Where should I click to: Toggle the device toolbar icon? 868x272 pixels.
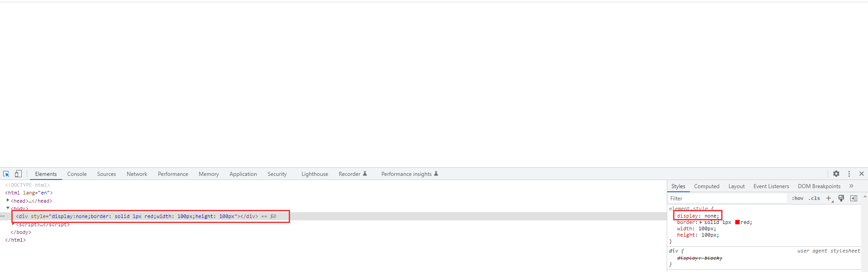tap(18, 174)
